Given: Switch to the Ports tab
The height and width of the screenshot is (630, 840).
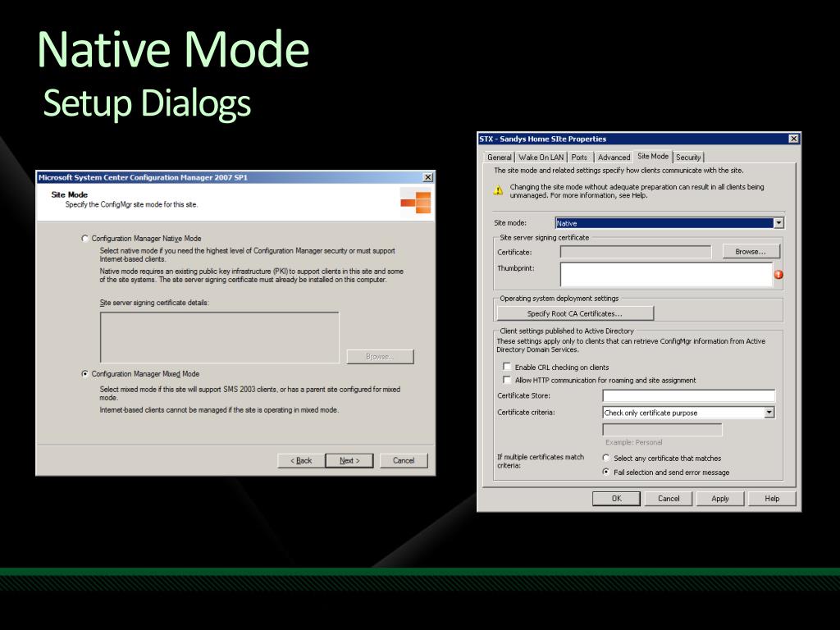Looking at the screenshot, I should tap(579, 157).
